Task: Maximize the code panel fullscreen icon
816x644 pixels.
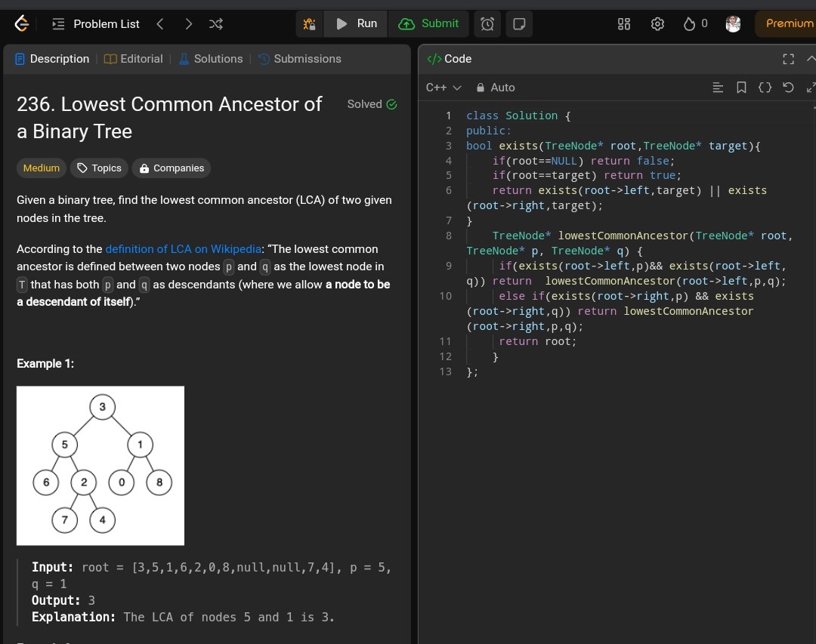Action: 788,59
